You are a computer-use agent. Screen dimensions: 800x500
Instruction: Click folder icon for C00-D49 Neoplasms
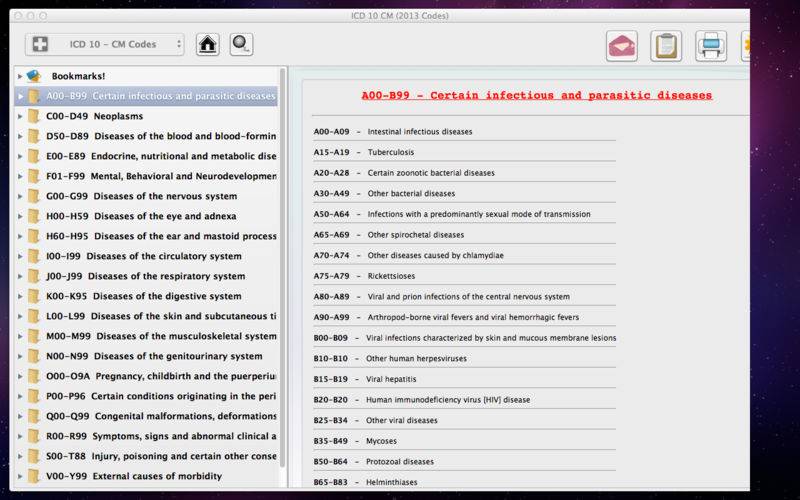pos(34,116)
